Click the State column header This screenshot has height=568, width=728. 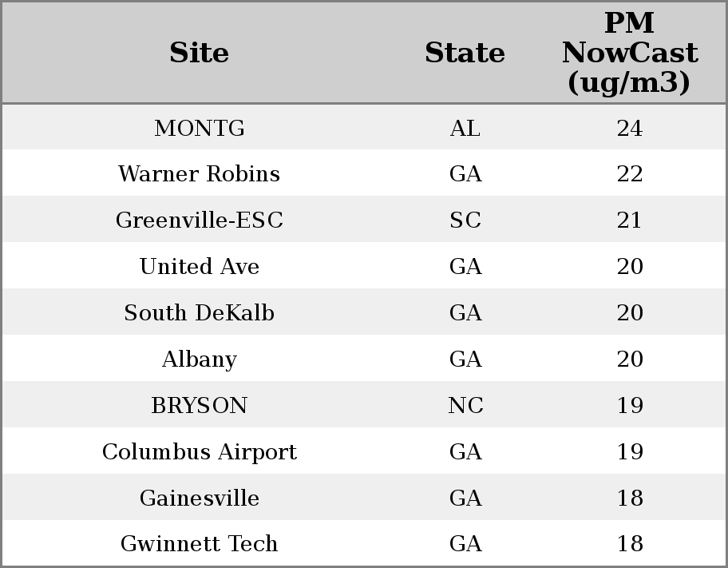click(x=465, y=54)
